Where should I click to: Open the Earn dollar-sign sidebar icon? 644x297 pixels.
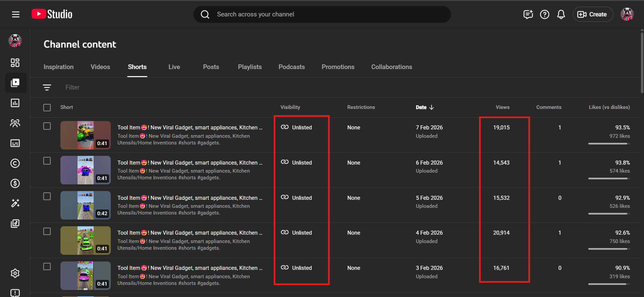[15, 183]
